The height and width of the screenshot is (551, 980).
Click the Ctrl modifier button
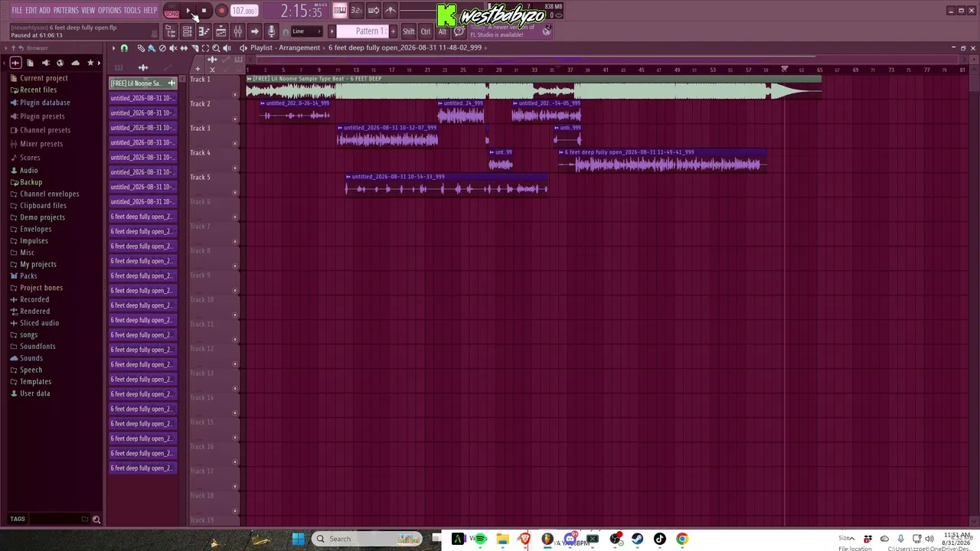[426, 31]
